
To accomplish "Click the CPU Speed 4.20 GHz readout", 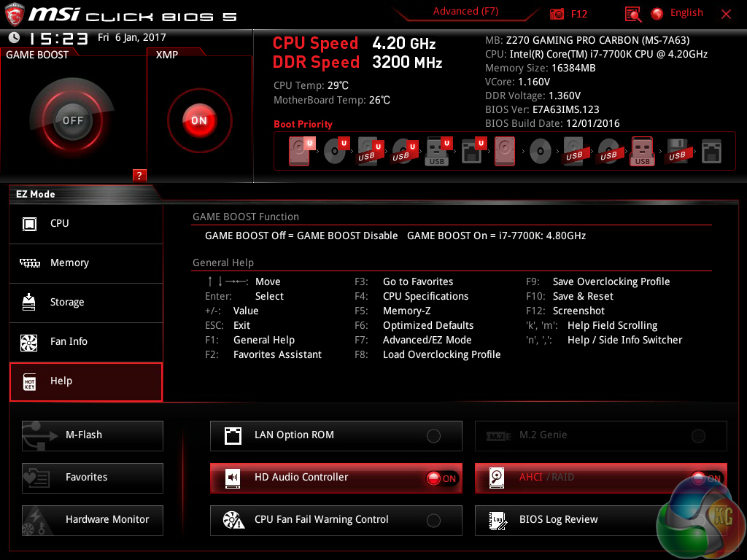I will tap(354, 43).
